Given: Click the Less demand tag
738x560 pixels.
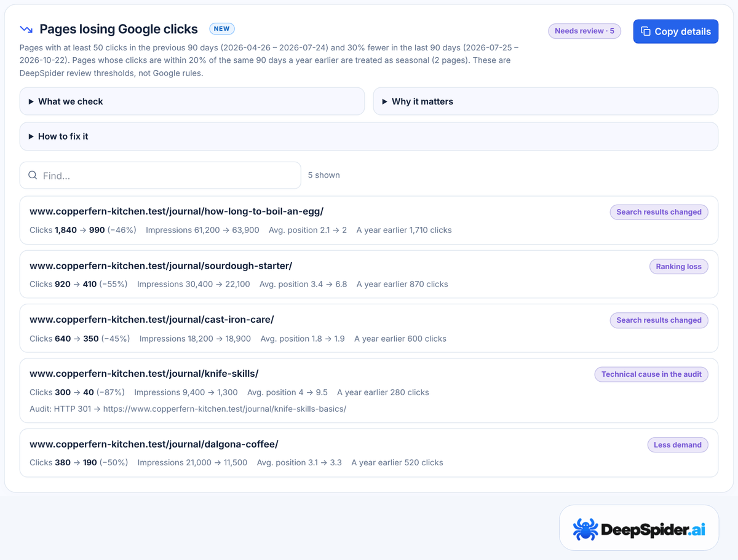Looking at the screenshot, I should coord(678,444).
